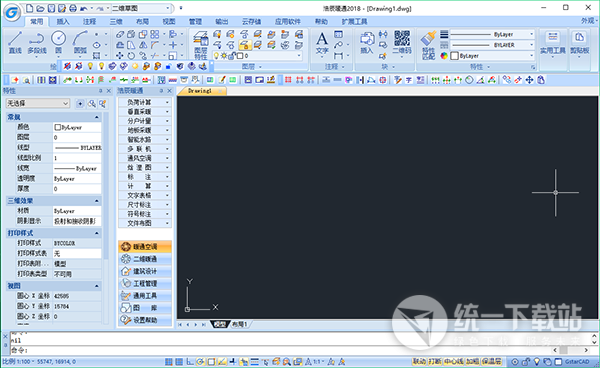Choose the 多段线 polyline tool
Screen dimensions: 600x368
(x=37, y=43)
